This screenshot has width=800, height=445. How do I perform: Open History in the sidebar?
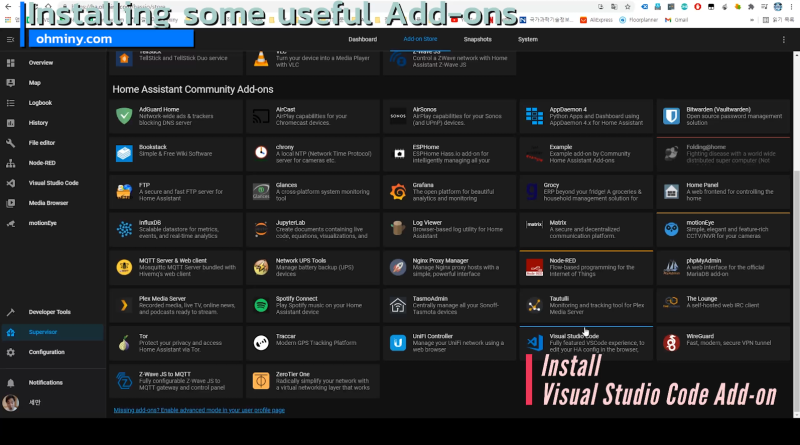(52, 123)
